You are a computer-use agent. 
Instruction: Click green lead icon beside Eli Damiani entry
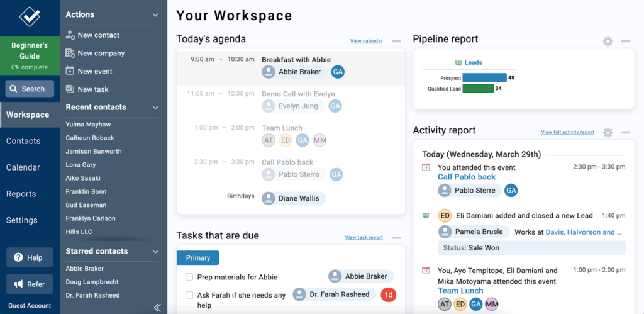(x=426, y=215)
